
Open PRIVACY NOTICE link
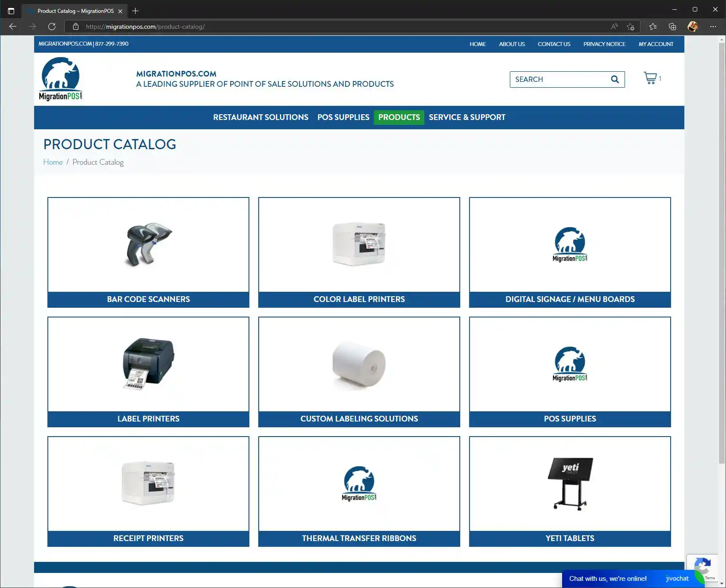pos(604,44)
